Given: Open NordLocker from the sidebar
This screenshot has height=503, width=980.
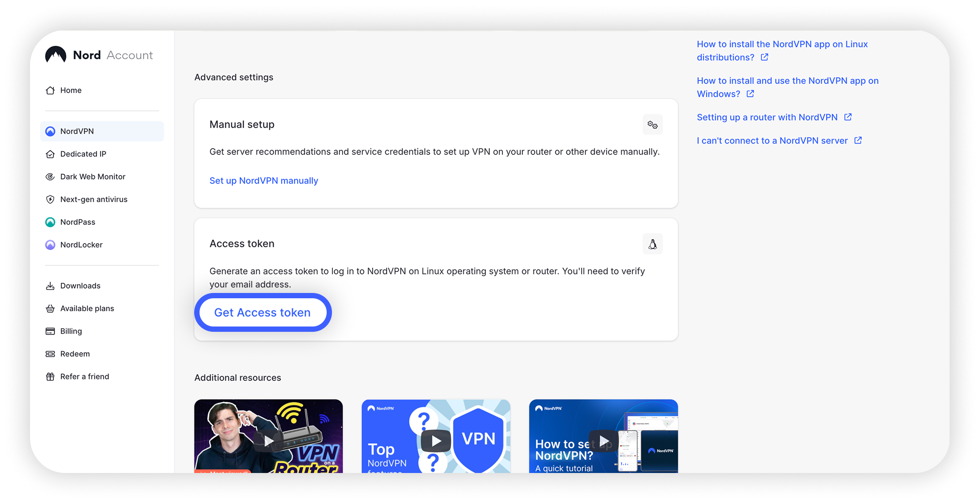Looking at the screenshot, I should 102,245.
